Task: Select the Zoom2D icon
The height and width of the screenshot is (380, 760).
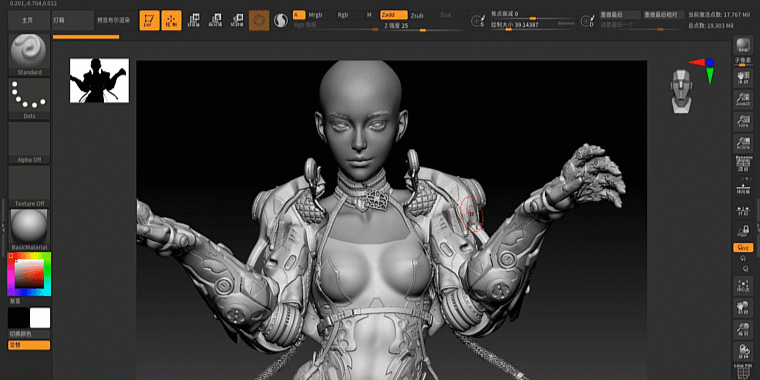Action: coord(743,99)
